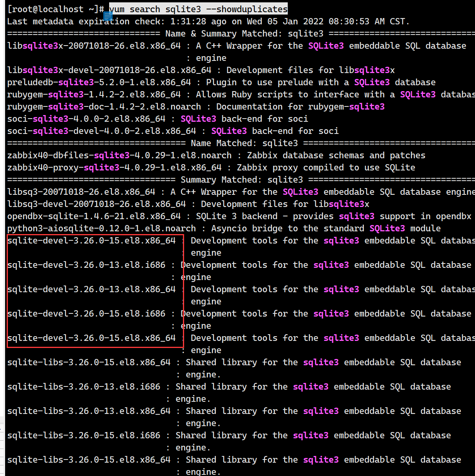Select package opendbx-sqlite-1.4.6-21.el8.x86_64
Screen dimensions: 475x476
(x=94, y=216)
